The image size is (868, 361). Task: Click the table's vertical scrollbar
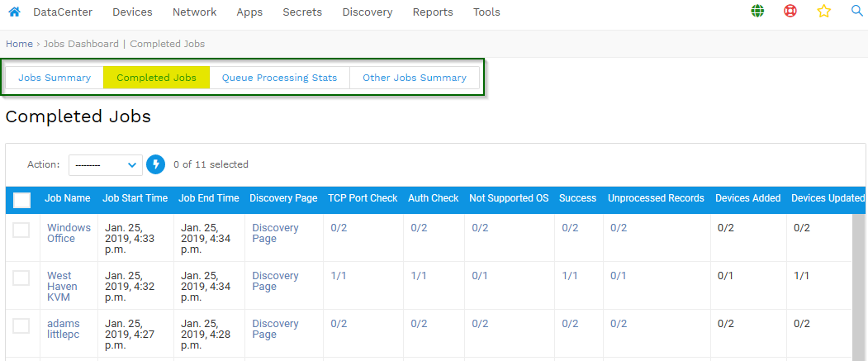pyautogui.click(x=859, y=287)
